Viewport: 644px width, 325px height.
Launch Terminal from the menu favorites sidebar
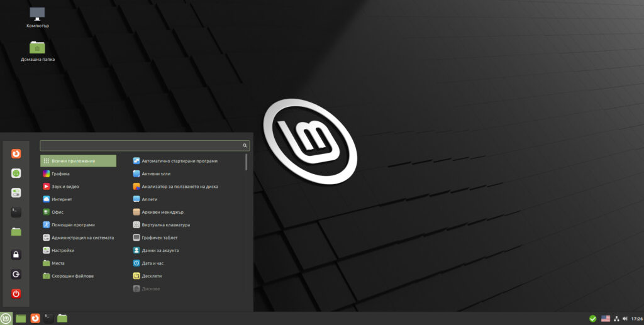coord(16,212)
